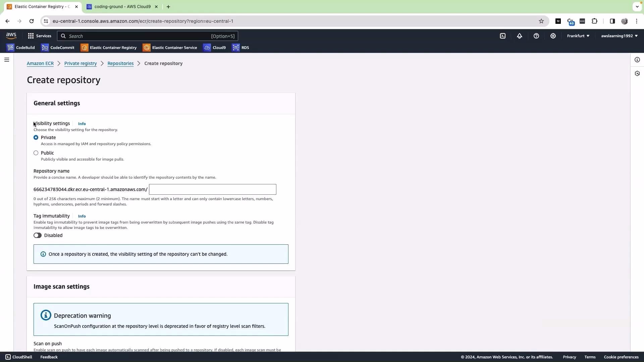Open a new browser tab
Screen dimensions: 644x362
click(x=168, y=7)
